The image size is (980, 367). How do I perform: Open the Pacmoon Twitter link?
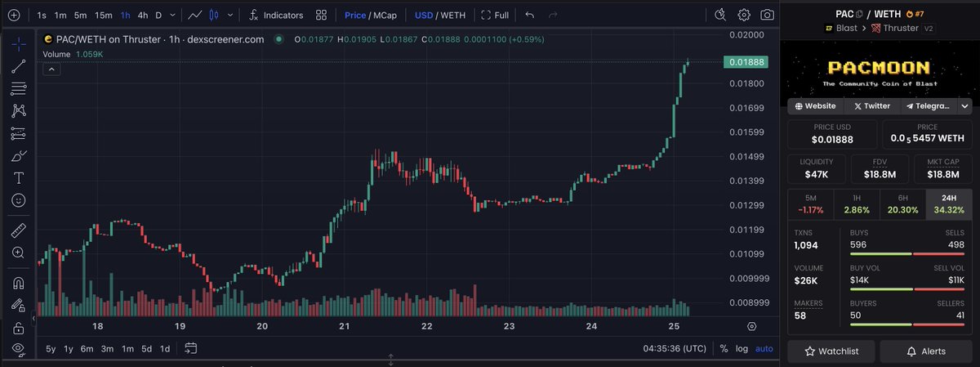(x=871, y=106)
